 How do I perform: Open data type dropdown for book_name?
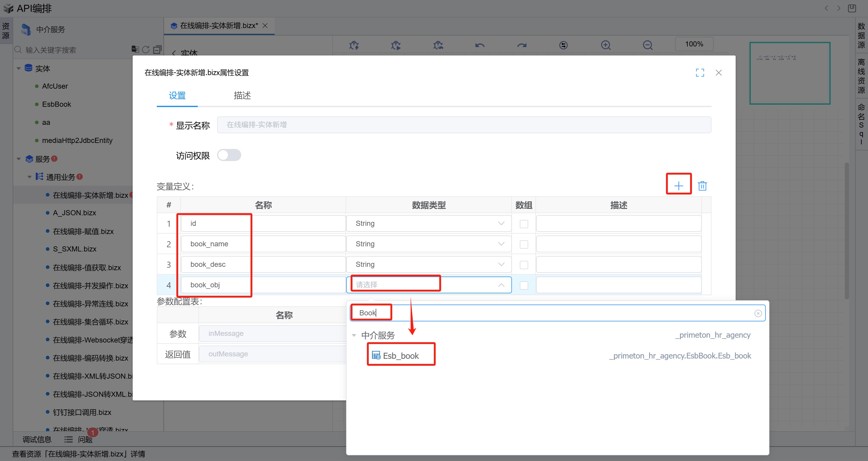click(x=428, y=244)
